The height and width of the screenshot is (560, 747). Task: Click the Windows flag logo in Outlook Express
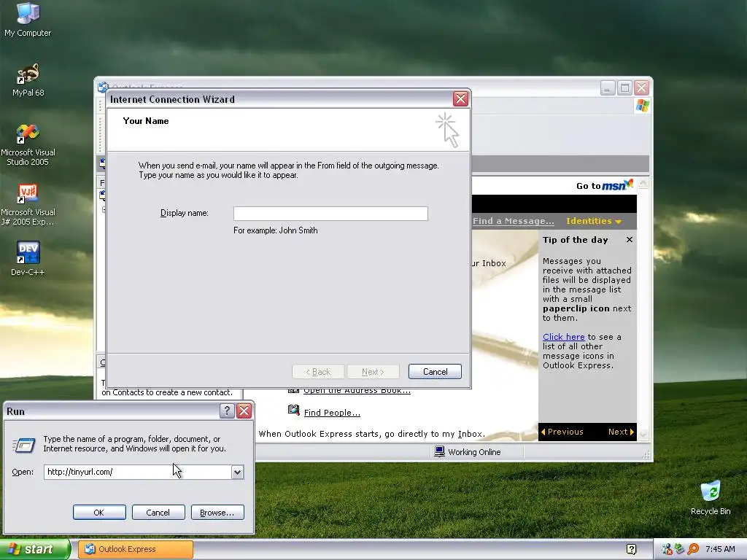tap(642, 105)
